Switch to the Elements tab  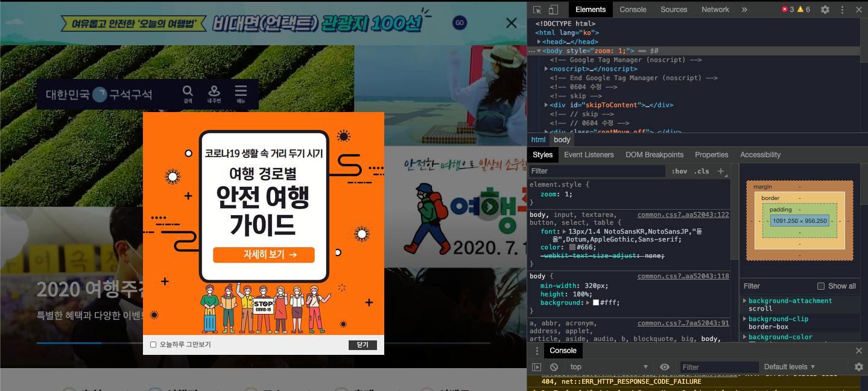[591, 10]
